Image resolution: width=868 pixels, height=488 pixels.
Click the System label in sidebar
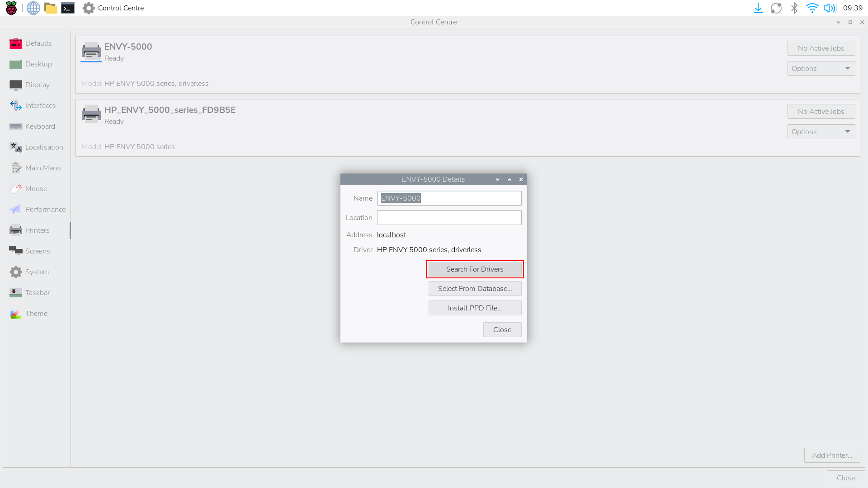click(37, 272)
